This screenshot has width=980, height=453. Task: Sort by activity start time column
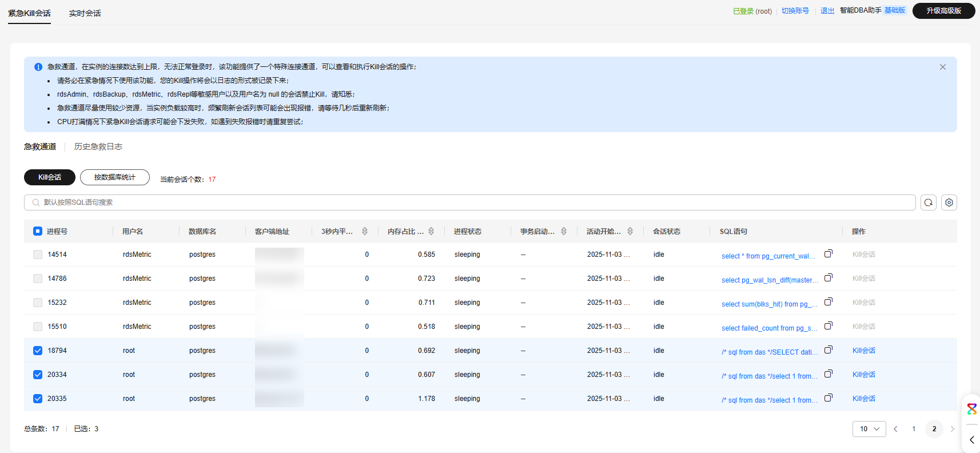(630, 231)
